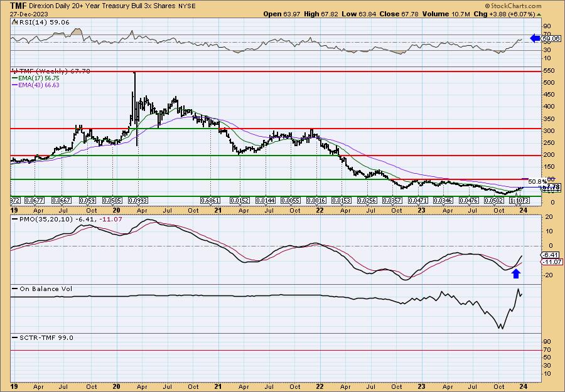Click the 0.0357 boxed value in price panel

tap(392, 200)
